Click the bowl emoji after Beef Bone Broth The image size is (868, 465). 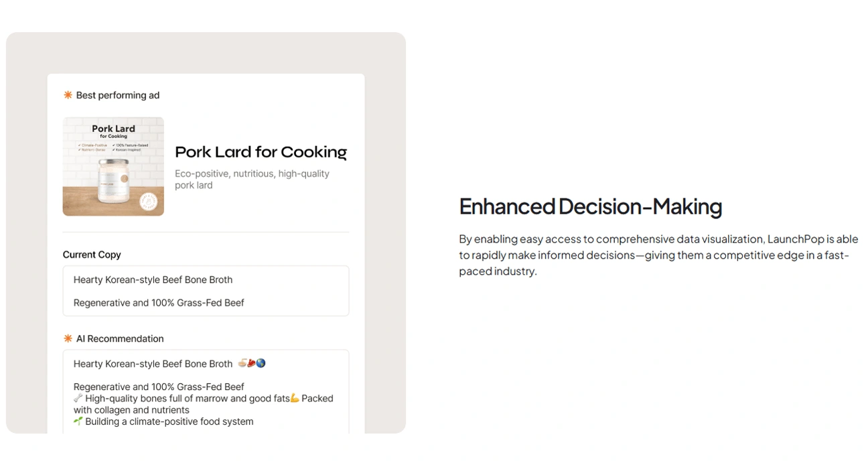click(x=242, y=363)
